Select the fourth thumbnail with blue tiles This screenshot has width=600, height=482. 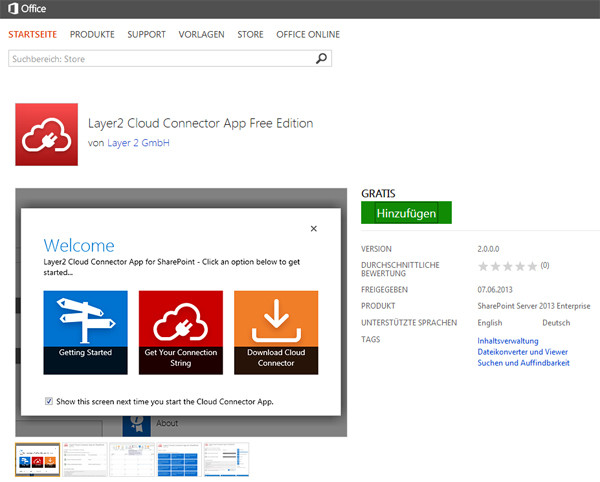(179, 459)
